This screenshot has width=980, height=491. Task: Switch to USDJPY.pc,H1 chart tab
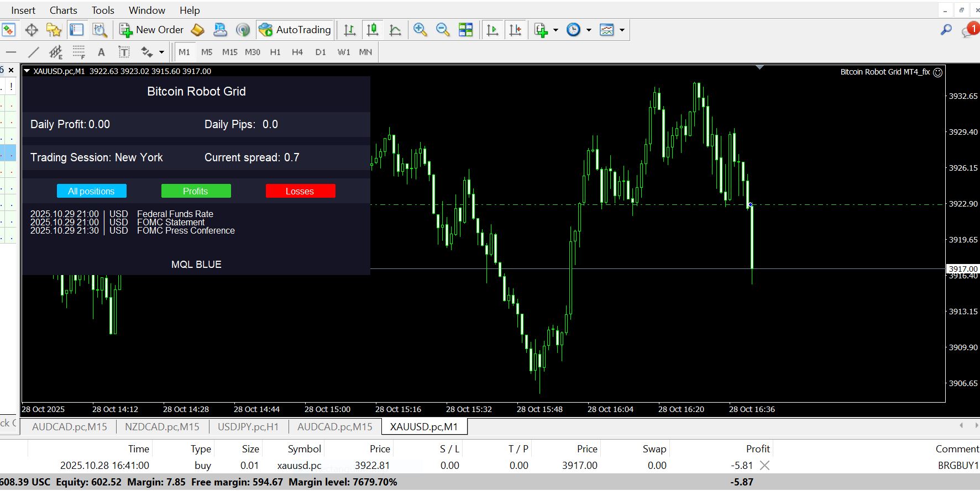[248, 427]
